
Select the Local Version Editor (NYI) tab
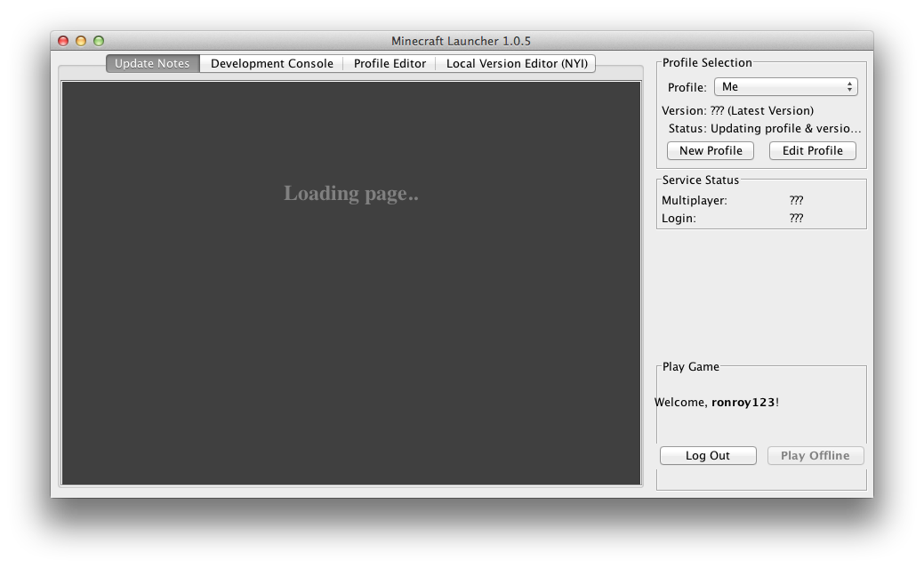tap(516, 64)
